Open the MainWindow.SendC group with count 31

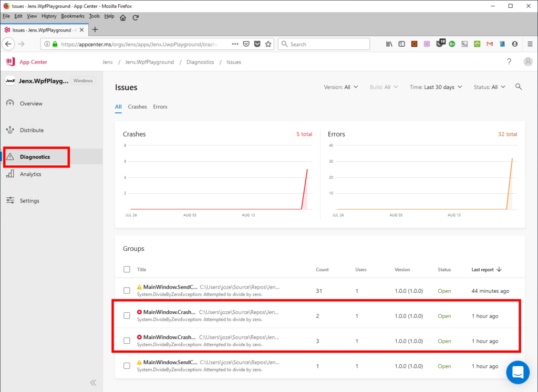tap(170, 287)
